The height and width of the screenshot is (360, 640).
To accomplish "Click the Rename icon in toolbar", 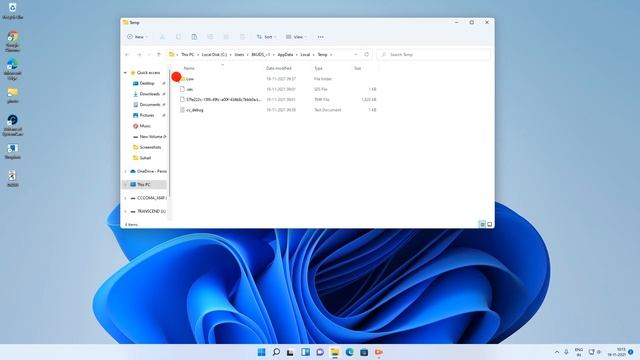I will pos(210,37).
